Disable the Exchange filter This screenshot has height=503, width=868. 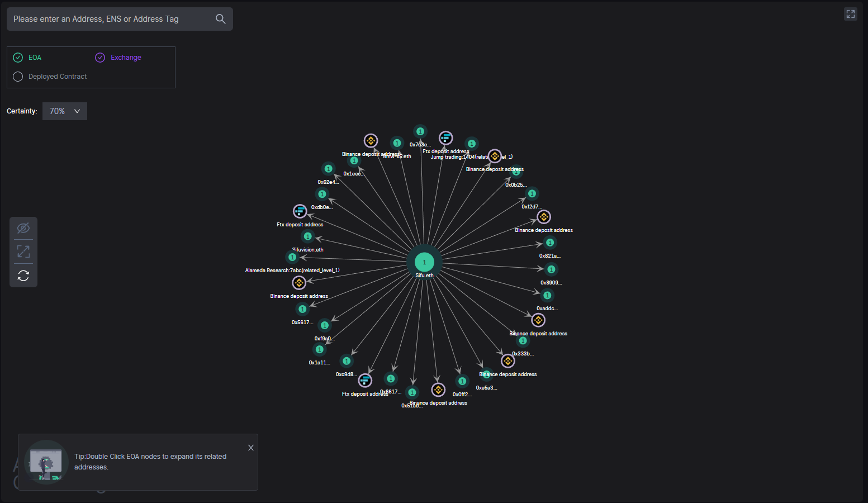100,58
